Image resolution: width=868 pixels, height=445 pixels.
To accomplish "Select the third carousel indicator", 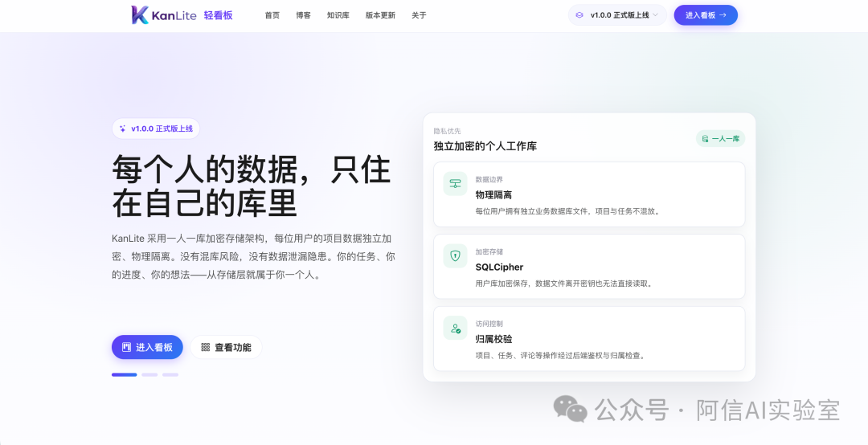I will point(170,374).
